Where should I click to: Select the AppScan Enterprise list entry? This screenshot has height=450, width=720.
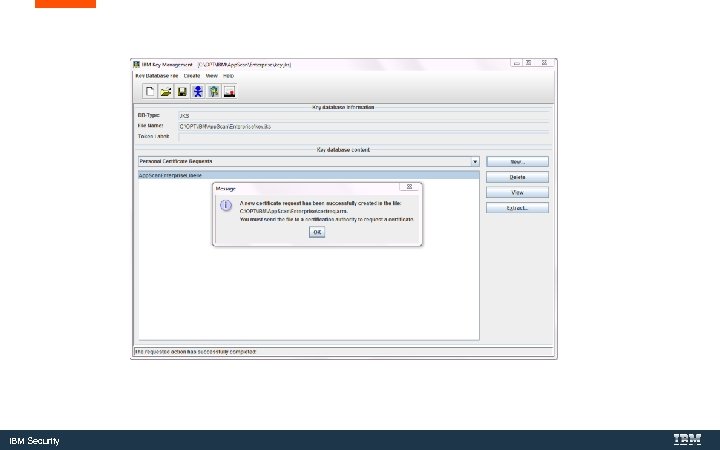point(309,175)
